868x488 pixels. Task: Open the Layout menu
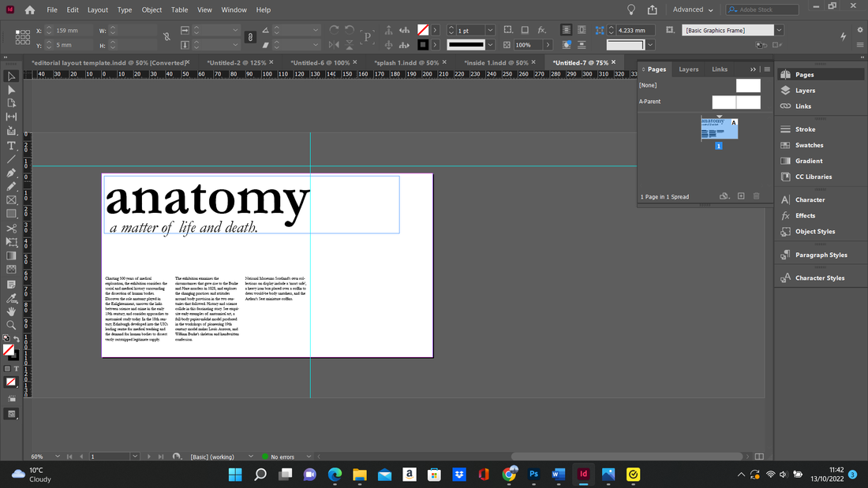[97, 10]
